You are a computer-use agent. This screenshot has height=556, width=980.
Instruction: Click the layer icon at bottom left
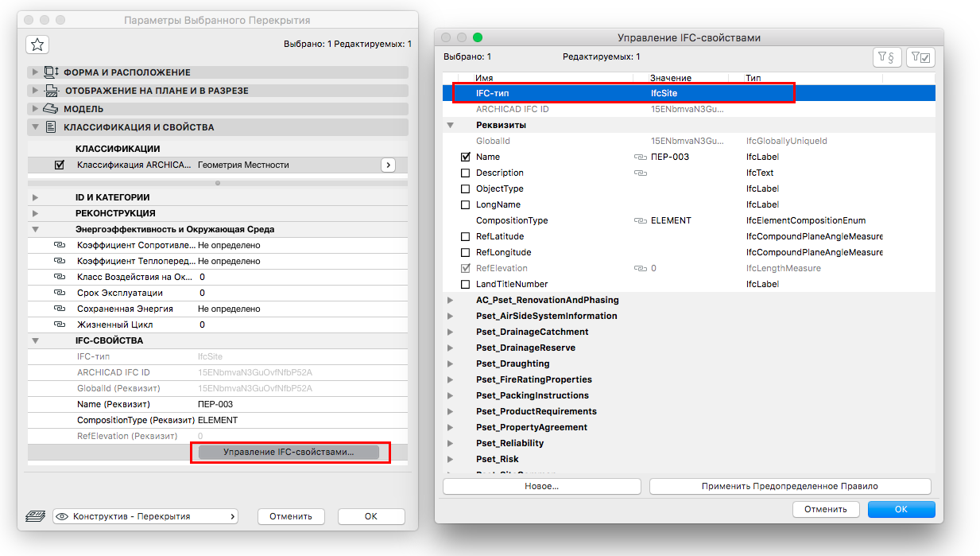pyautogui.click(x=35, y=516)
